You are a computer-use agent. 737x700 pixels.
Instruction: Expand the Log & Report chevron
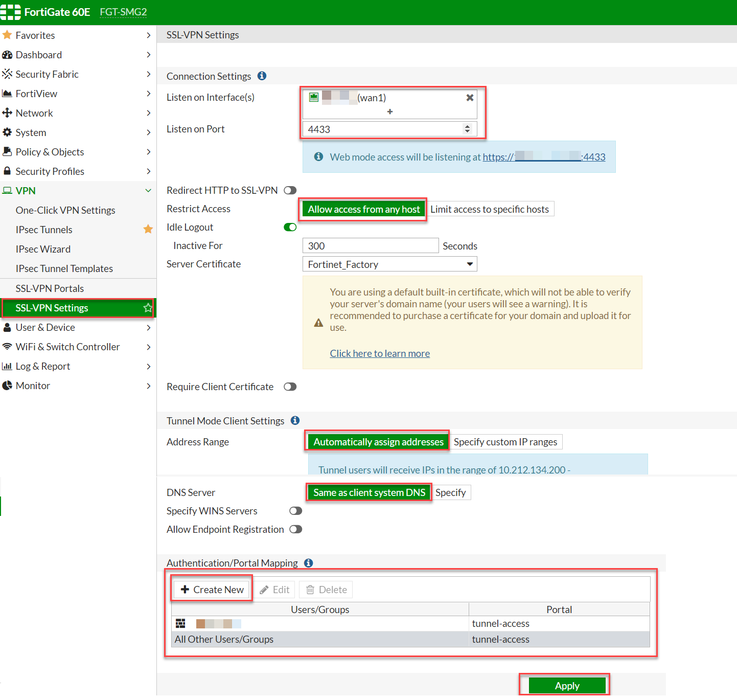click(148, 366)
